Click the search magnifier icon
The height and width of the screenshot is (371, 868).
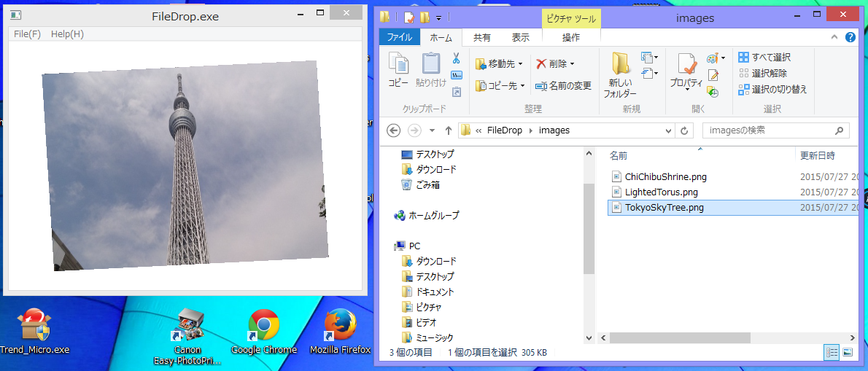click(x=840, y=130)
